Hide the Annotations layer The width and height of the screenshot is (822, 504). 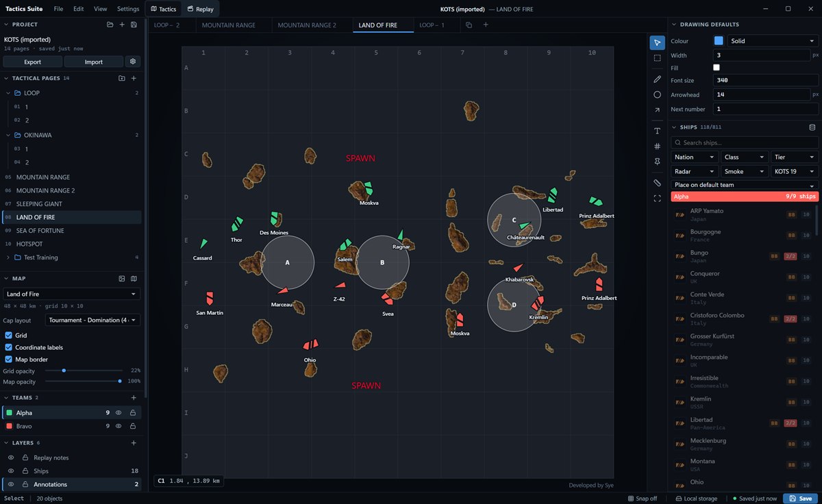[11, 484]
